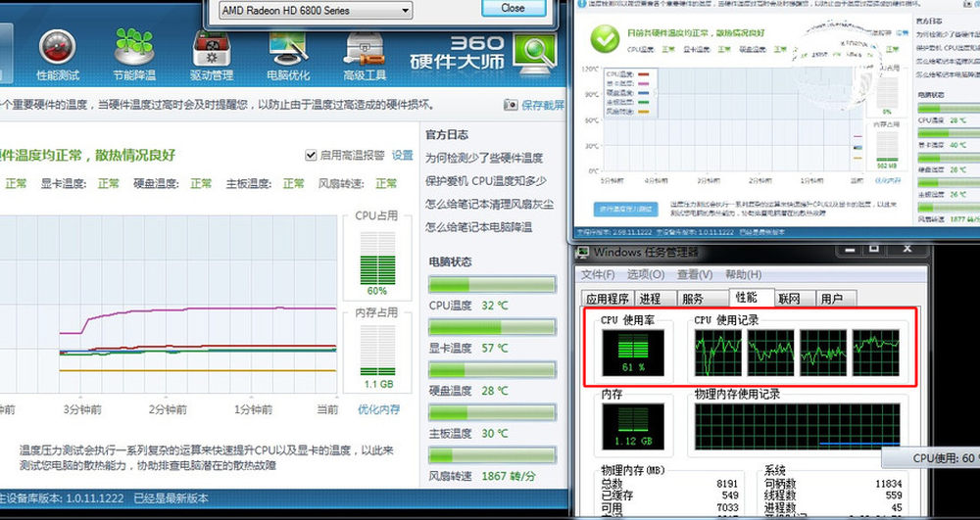Click Task Manager title bar icon
980x520 pixels.
click(x=582, y=253)
